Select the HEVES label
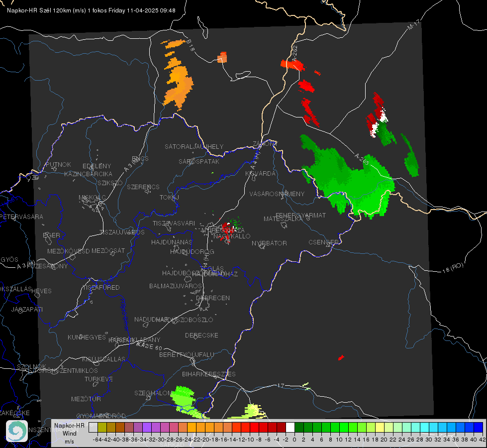The height and width of the screenshot is (448, 487). tap(41, 291)
